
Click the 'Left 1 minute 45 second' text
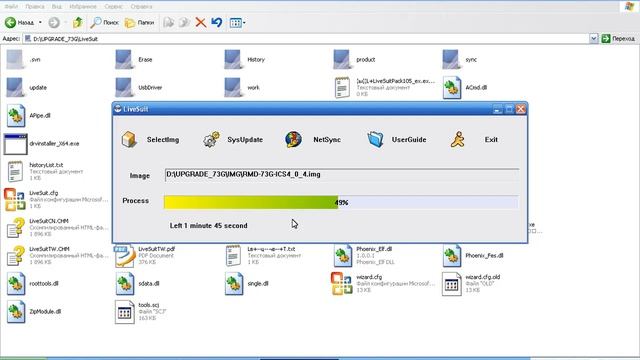coord(209,226)
